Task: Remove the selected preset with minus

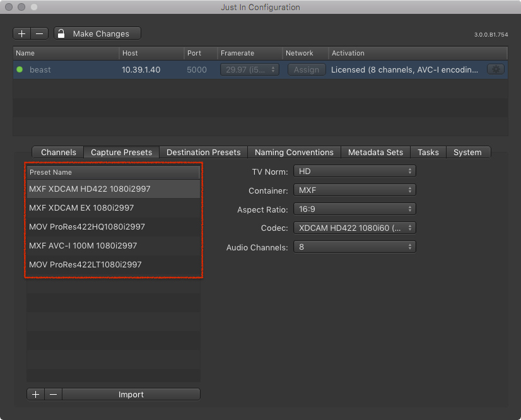Action: [53, 394]
